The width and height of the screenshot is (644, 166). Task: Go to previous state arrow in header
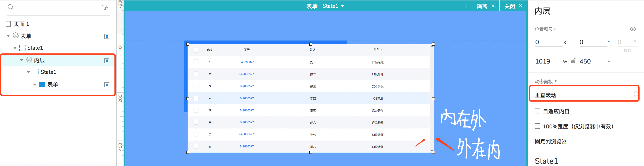pyautogui.click(x=457, y=6)
